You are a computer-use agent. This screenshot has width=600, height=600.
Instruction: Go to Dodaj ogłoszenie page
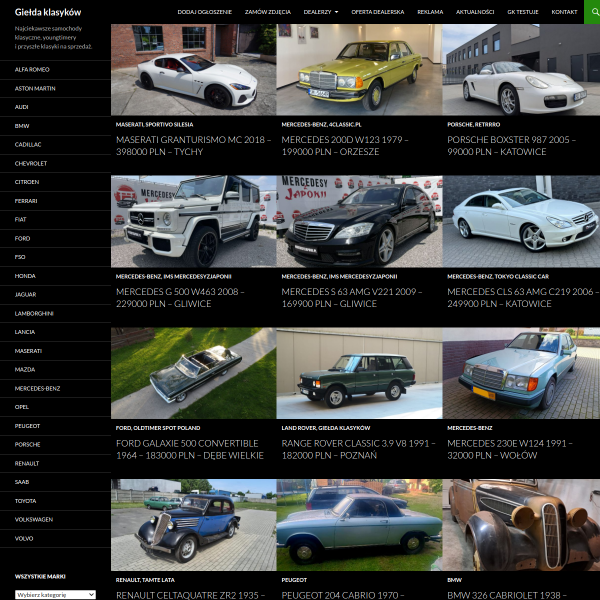(x=205, y=12)
